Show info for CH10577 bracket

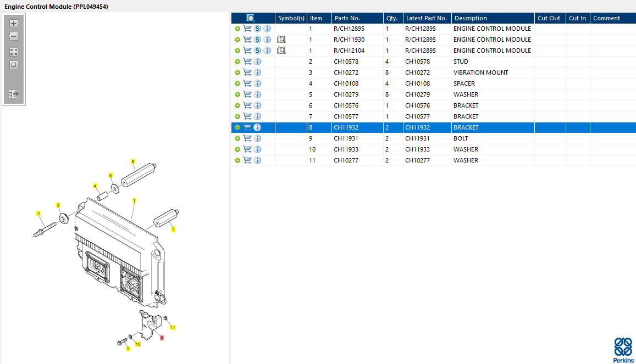click(x=257, y=116)
